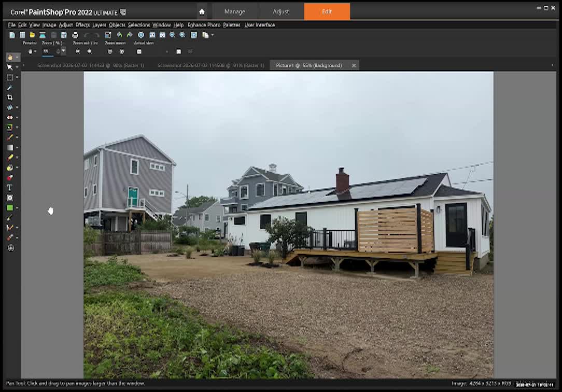Click the zoom in magnifier toolbar icon
Screen dimensions: 562x392
[x=182, y=35]
